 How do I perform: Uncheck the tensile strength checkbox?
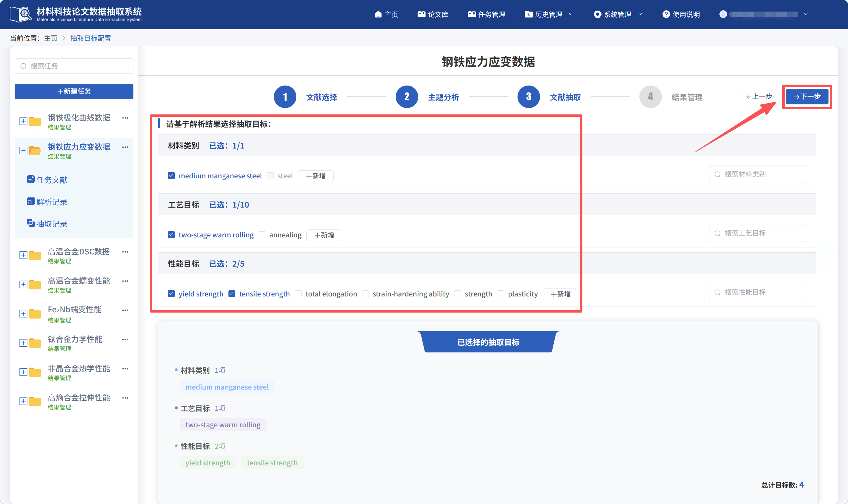[232, 294]
